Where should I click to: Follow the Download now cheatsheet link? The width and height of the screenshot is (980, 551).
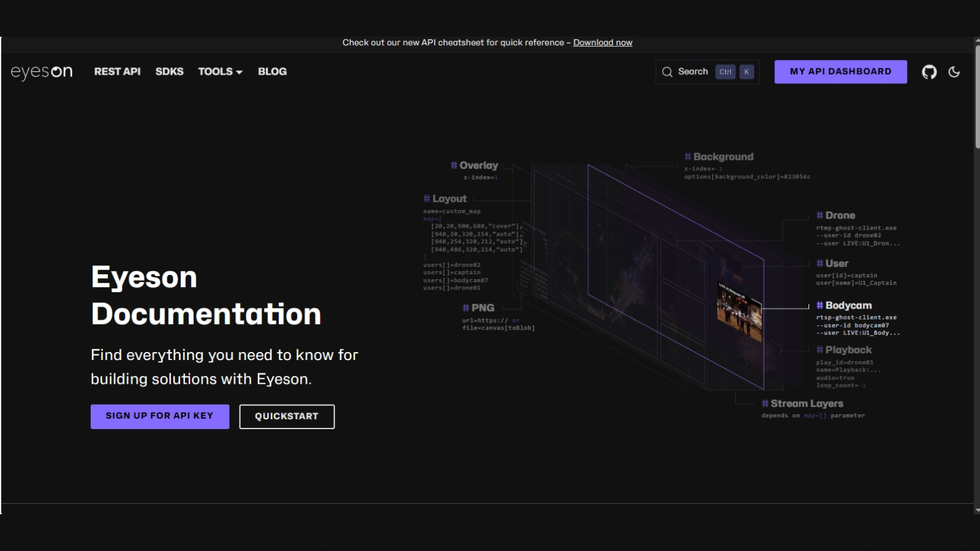pyautogui.click(x=602, y=43)
